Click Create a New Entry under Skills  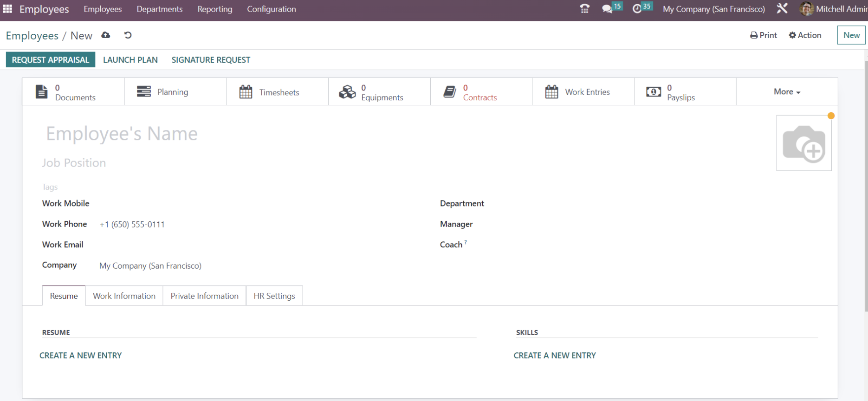(555, 356)
